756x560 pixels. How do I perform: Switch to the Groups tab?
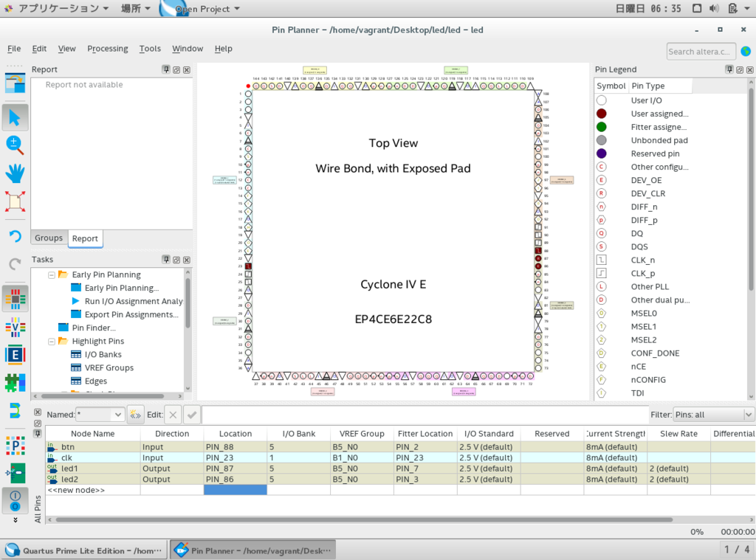(x=49, y=238)
